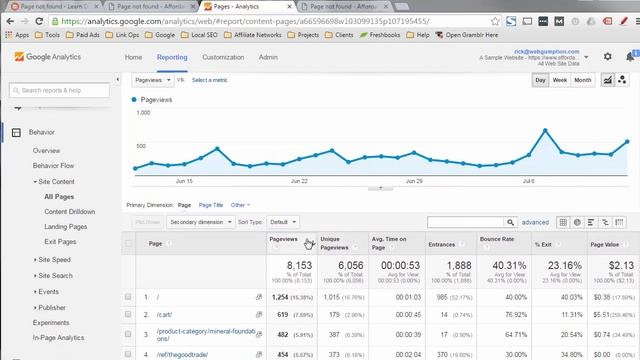
Task: Switch to Pages - Analytics browser tab
Action: (x=247, y=7)
